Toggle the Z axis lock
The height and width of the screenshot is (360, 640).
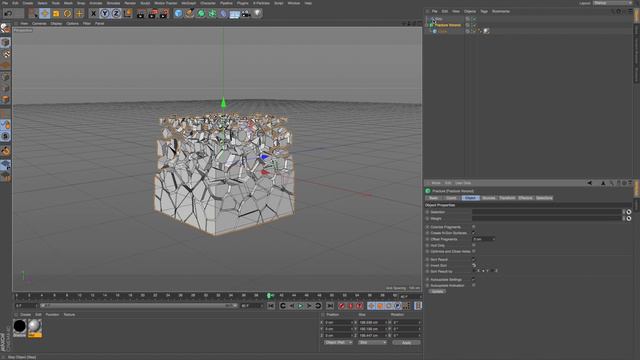click(x=116, y=13)
